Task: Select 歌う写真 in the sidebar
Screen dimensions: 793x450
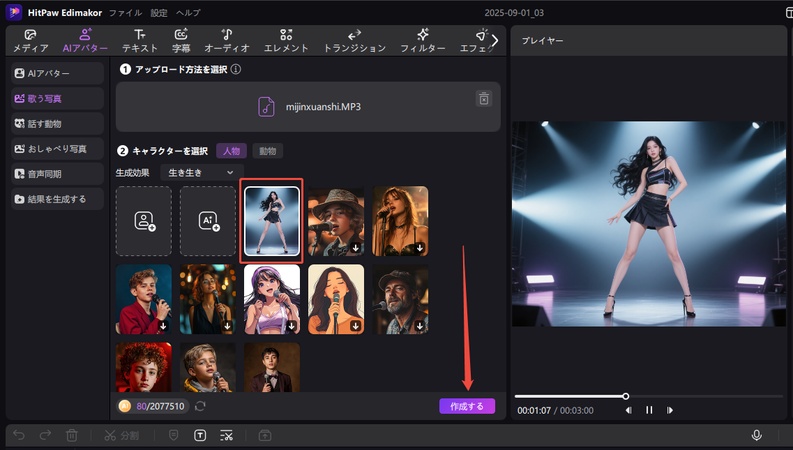Action: click(58, 99)
